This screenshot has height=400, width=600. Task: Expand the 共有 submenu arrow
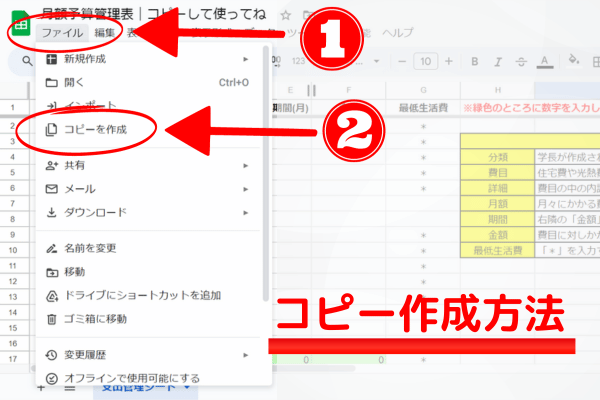246,166
